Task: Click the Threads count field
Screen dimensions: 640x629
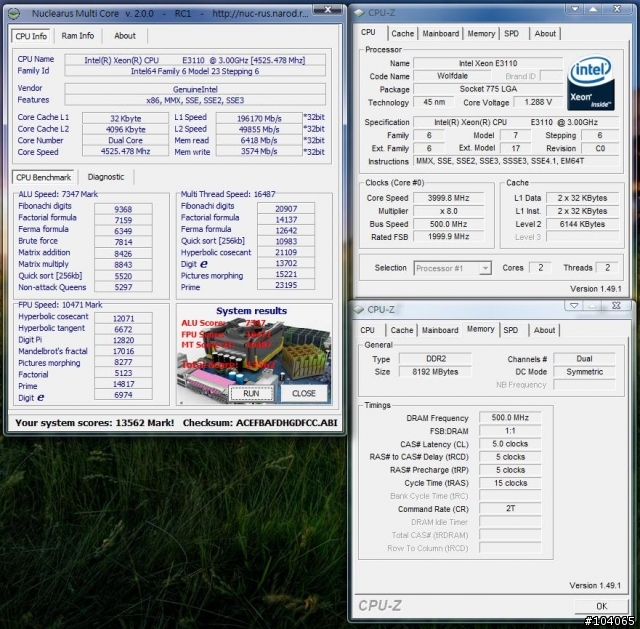Action: click(607, 268)
